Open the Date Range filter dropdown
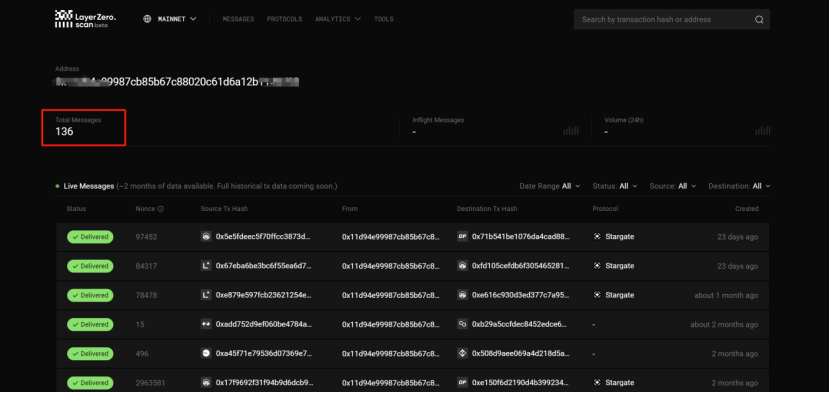The image size is (829, 393). click(x=550, y=186)
